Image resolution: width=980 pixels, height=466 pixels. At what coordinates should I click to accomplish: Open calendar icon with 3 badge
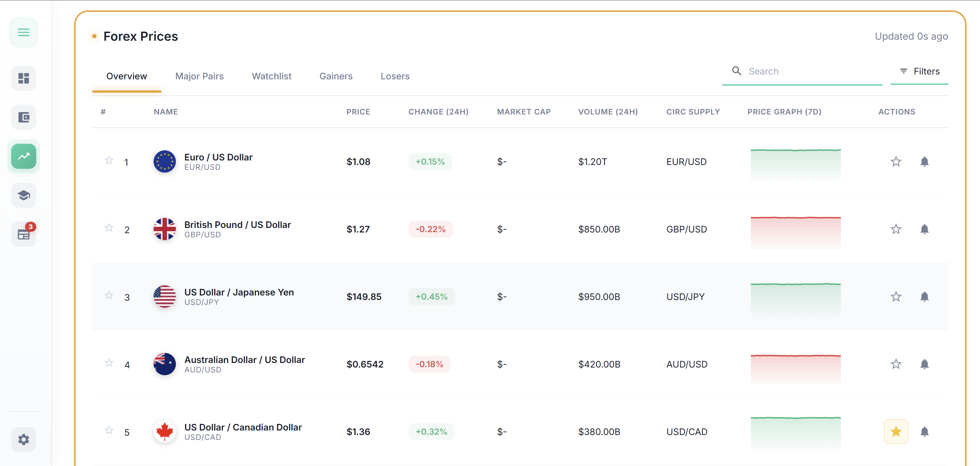[x=24, y=234]
